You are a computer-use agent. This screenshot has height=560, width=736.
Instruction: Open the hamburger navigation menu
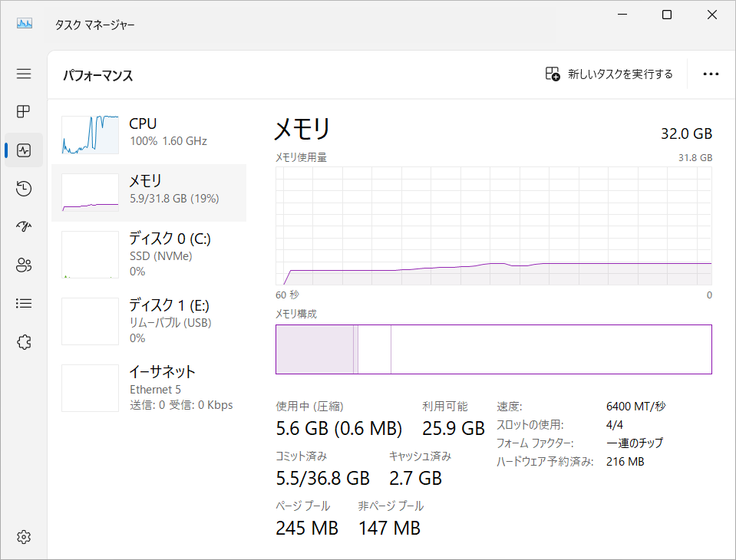point(24,74)
